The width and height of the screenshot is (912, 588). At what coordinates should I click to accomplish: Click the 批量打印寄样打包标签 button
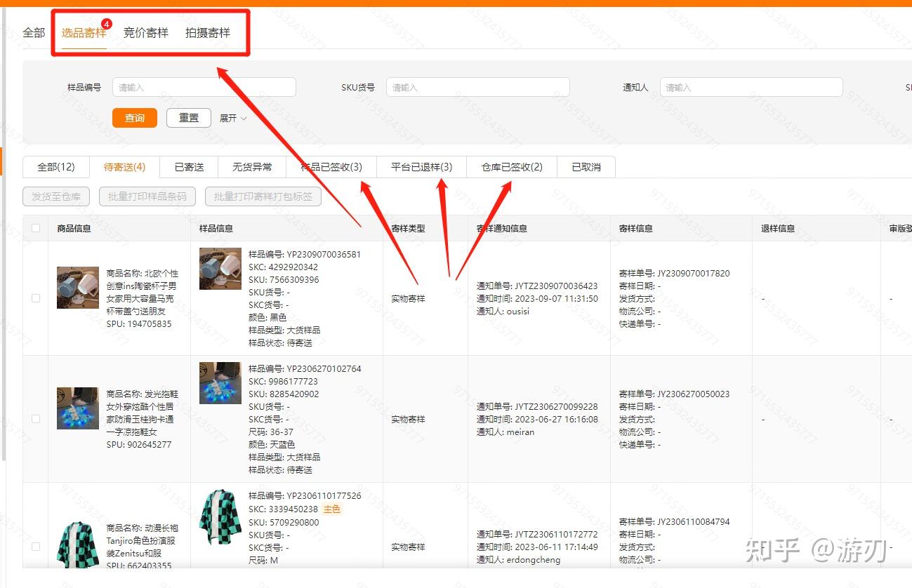263,196
